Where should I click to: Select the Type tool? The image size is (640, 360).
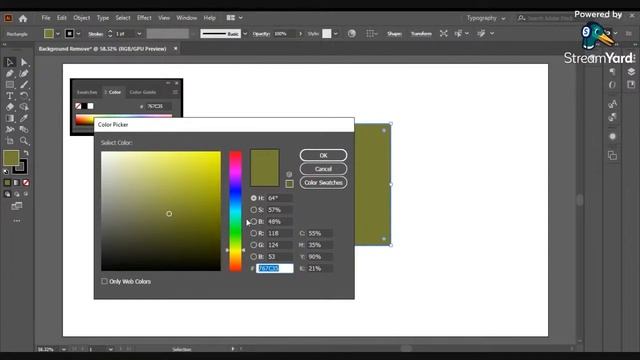tap(10, 96)
